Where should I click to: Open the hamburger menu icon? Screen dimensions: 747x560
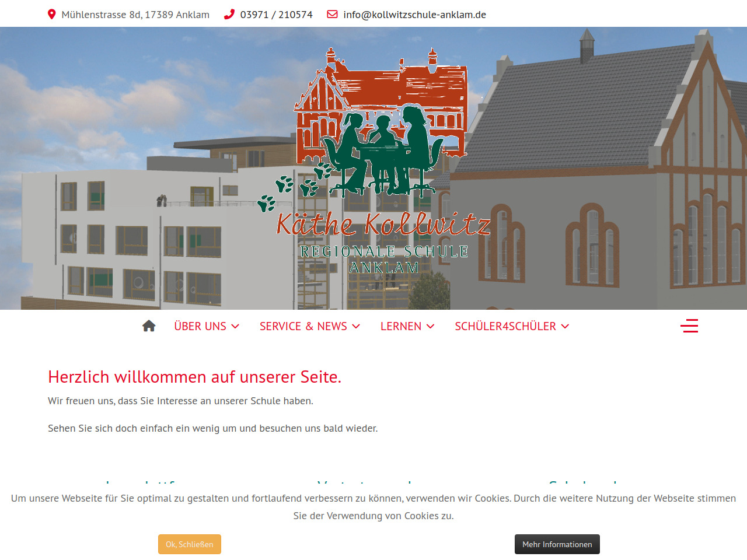point(689,326)
